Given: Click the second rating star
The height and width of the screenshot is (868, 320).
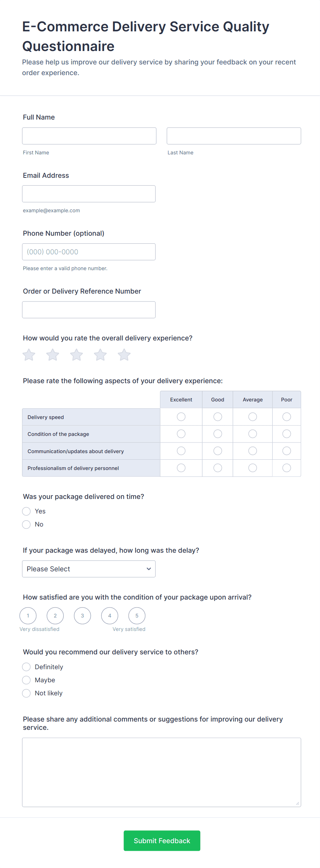Looking at the screenshot, I should 53,355.
